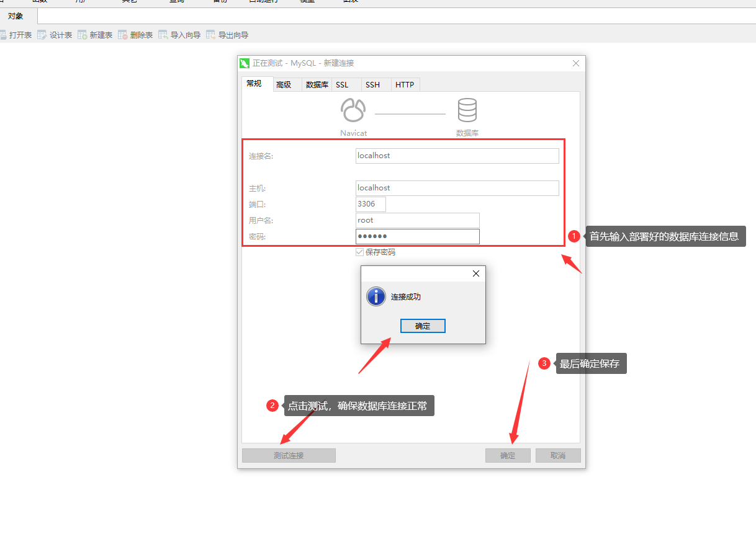This screenshot has width=756, height=542.
Task: Click the Open Table (打开表) toolbar icon
Action: click(3, 35)
